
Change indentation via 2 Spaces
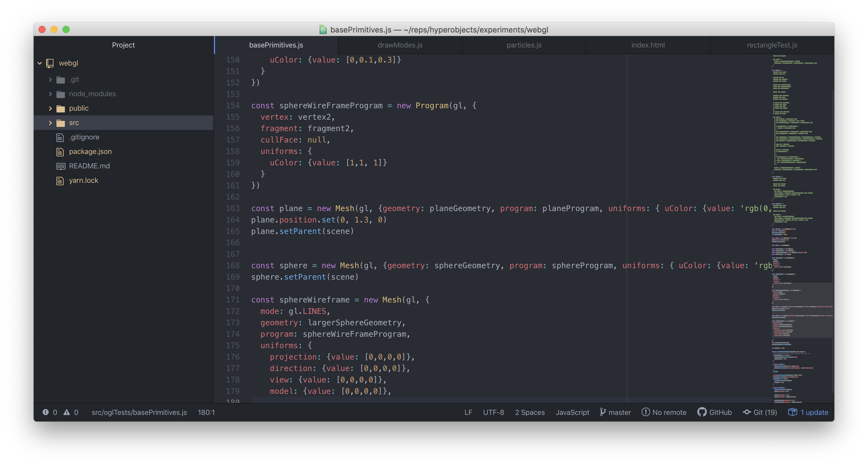pos(530,412)
